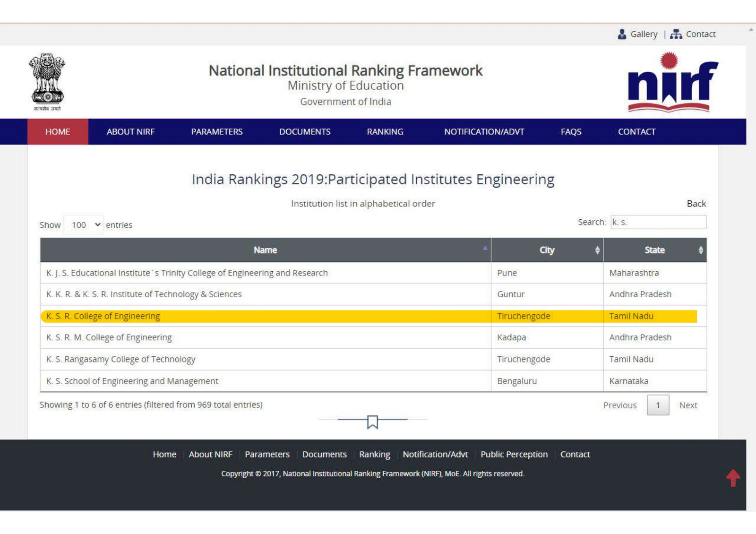This screenshot has width=756, height=534.
Task: Go to Next page of results
Action: click(688, 405)
